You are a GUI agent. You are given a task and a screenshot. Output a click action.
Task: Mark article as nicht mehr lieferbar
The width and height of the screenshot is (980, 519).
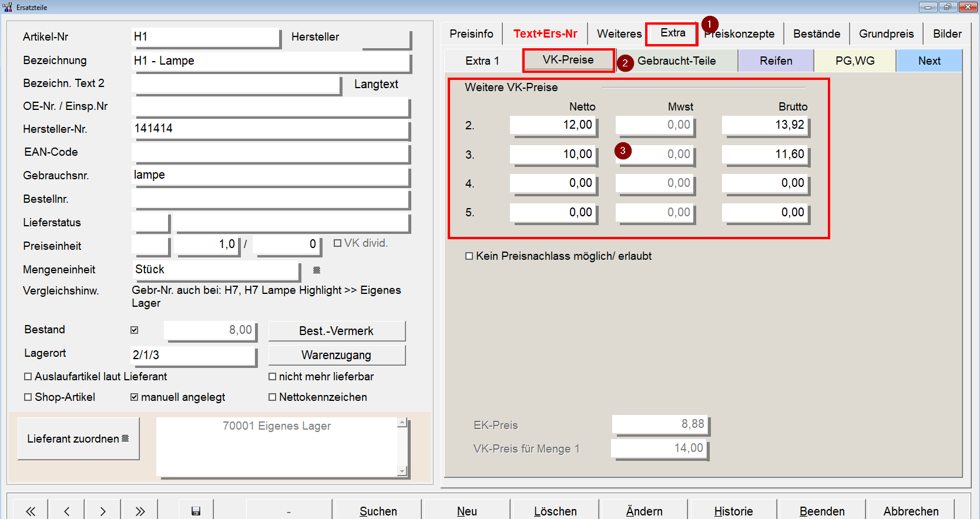(272, 376)
